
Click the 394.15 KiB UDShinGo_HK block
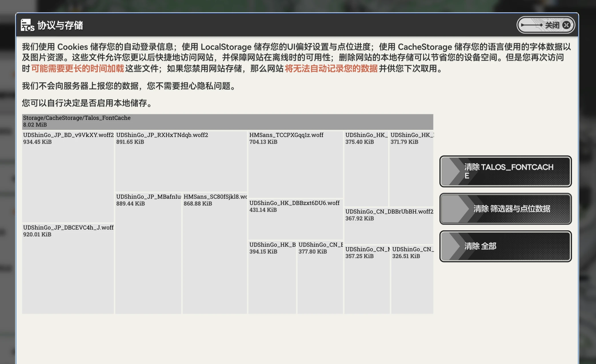click(x=272, y=277)
